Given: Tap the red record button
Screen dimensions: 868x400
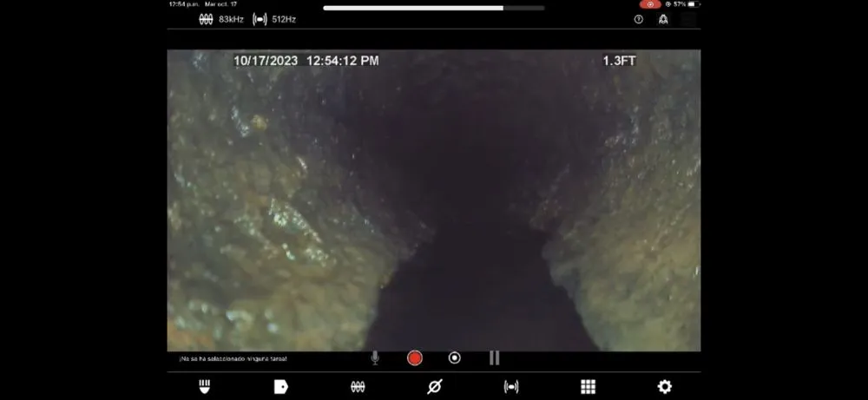Looking at the screenshot, I should click(x=415, y=357).
